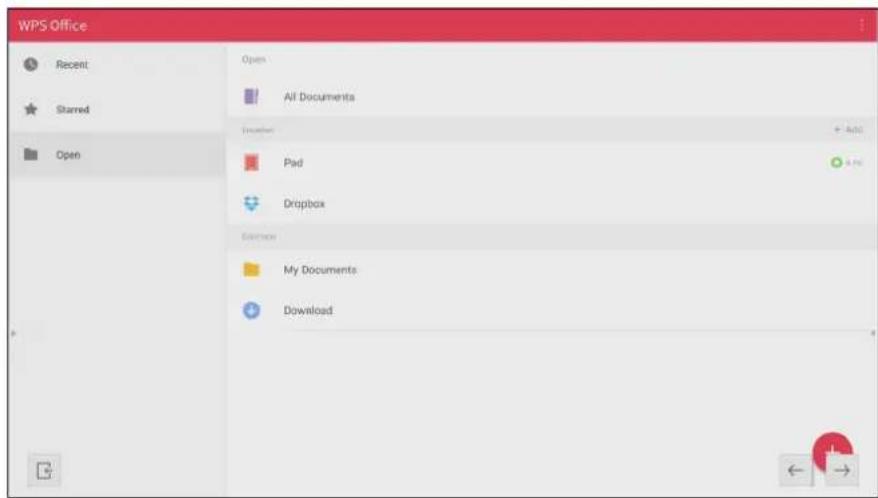Click the Starred star icon
This screenshot has height=498, width=878.
pyautogui.click(x=31, y=109)
